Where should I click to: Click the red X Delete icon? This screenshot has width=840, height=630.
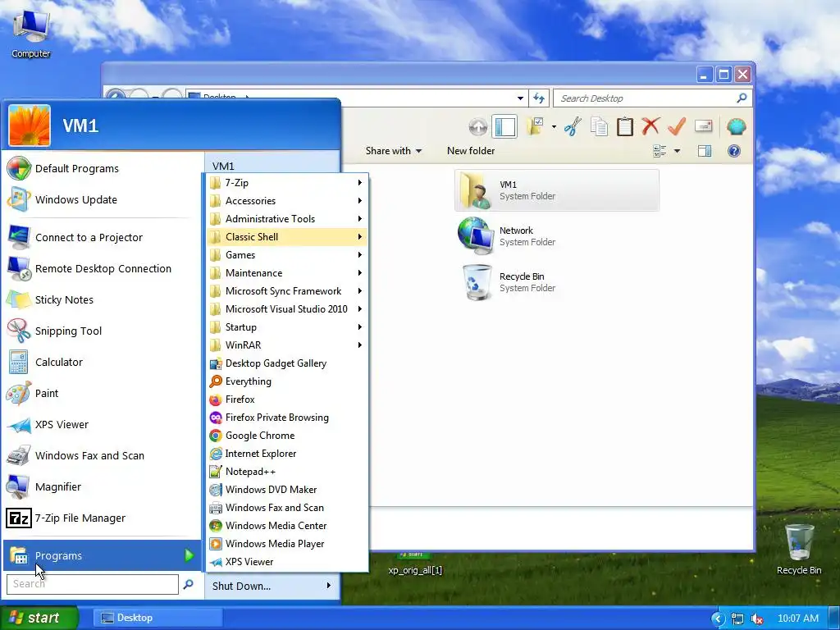651,127
